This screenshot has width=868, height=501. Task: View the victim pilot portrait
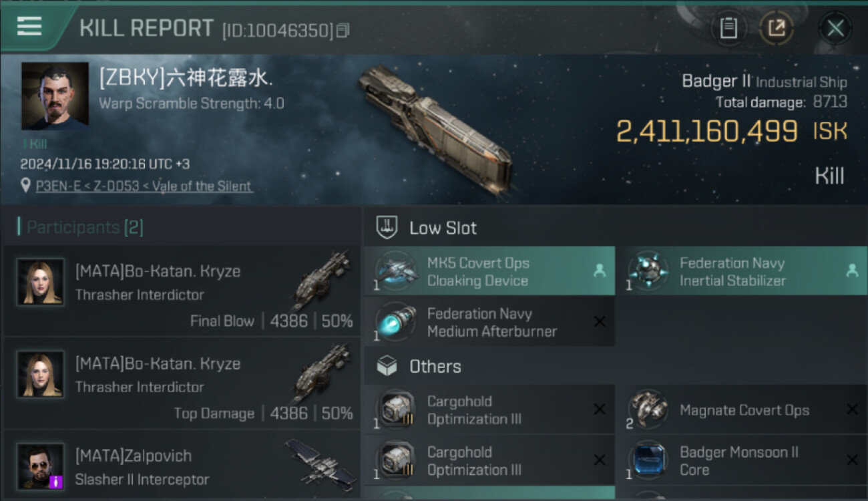pyautogui.click(x=55, y=96)
